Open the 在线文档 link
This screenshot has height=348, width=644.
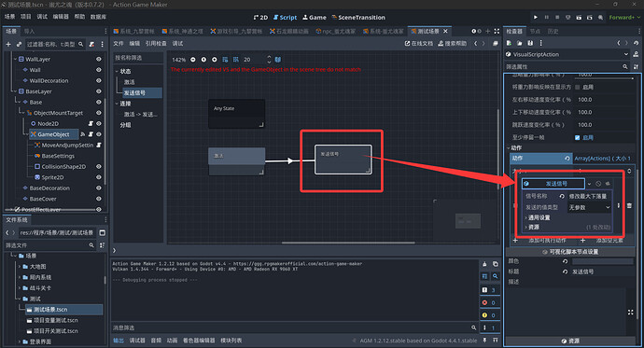pos(419,44)
